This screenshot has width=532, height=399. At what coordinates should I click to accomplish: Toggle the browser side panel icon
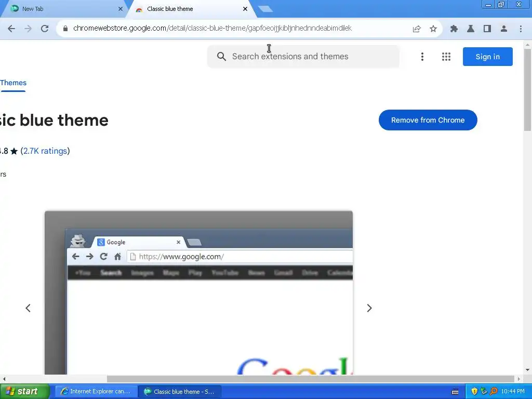[x=487, y=29]
